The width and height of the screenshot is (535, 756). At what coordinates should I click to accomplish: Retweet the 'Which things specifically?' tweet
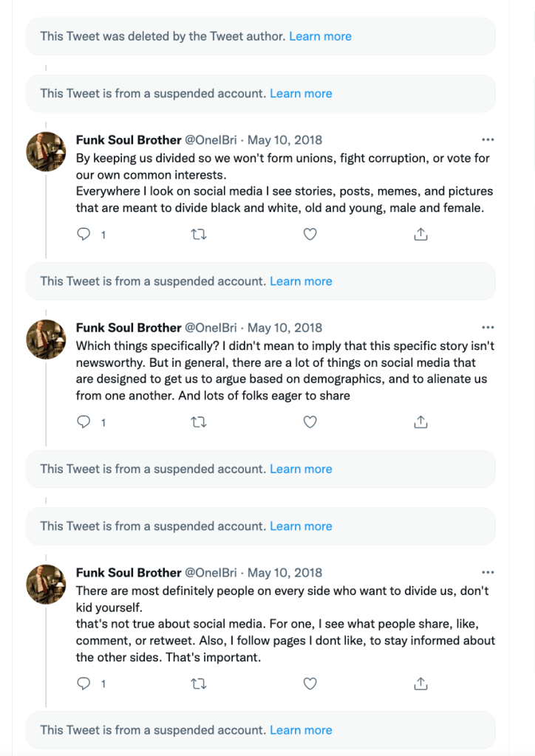[x=198, y=422]
